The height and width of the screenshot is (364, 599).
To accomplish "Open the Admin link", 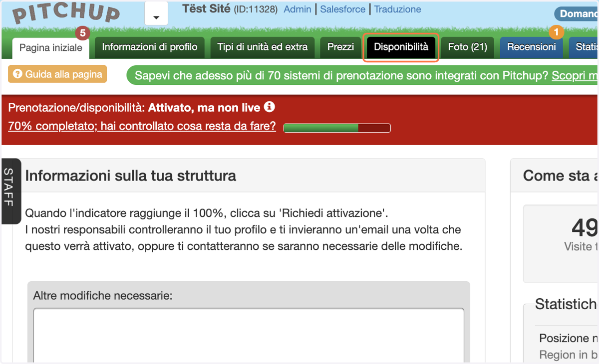I will click(x=298, y=9).
